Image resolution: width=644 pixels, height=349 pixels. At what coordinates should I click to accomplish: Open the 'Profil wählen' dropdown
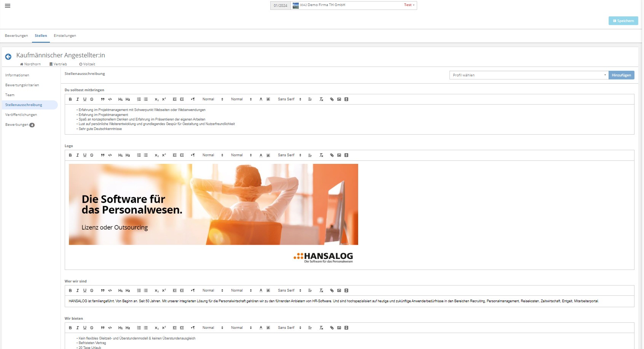point(529,75)
